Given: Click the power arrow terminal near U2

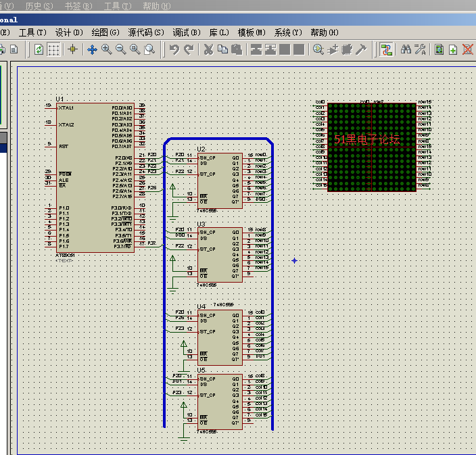Looking at the screenshot, I should [x=172, y=187].
